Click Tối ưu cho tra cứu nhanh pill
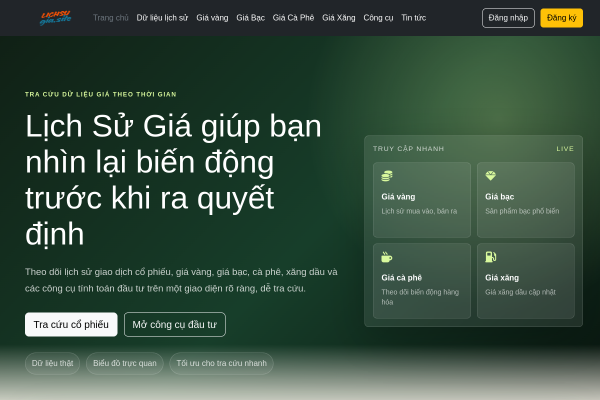The image size is (600, 400). pos(222,363)
